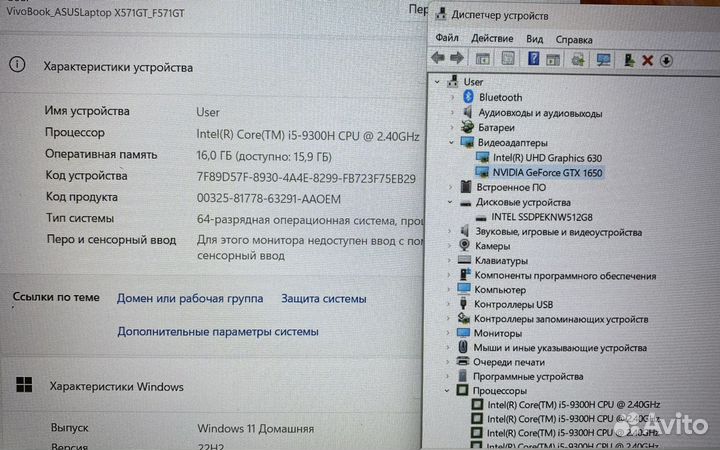Collapse the Процессоры category
The width and height of the screenshot is (720, 450).
tap(447, 391)
